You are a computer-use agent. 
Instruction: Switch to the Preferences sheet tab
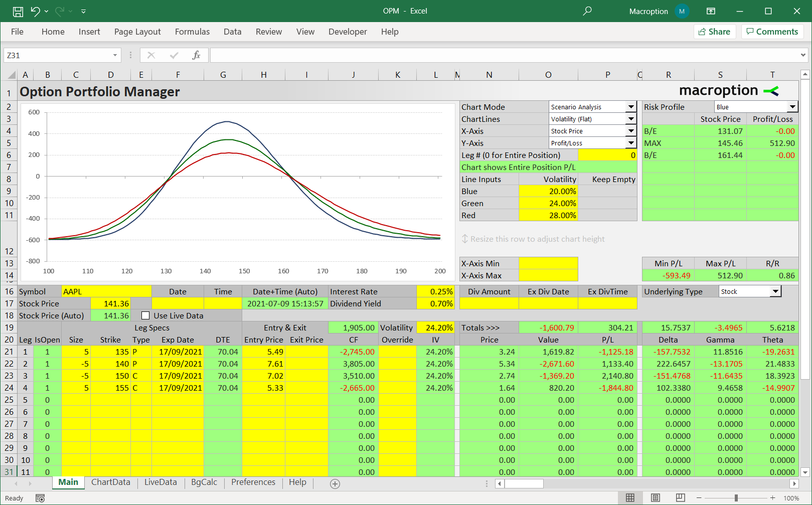[253, 482]
